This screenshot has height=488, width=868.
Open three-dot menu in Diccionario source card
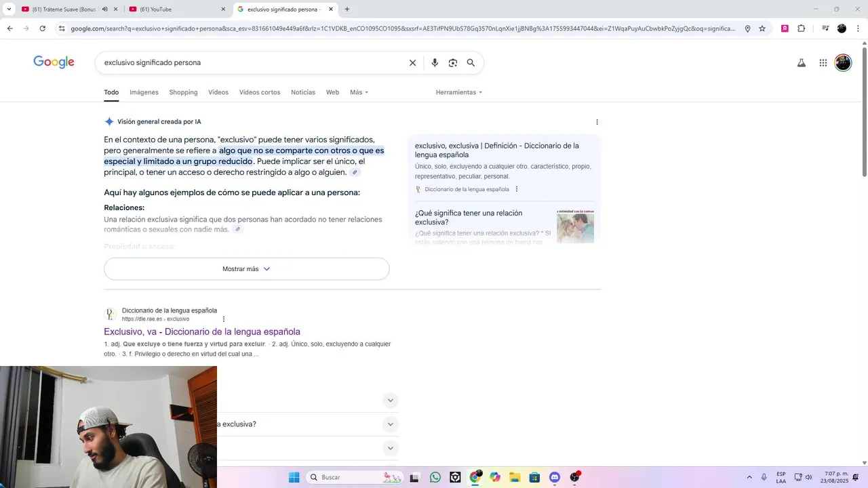click(517, 189)
